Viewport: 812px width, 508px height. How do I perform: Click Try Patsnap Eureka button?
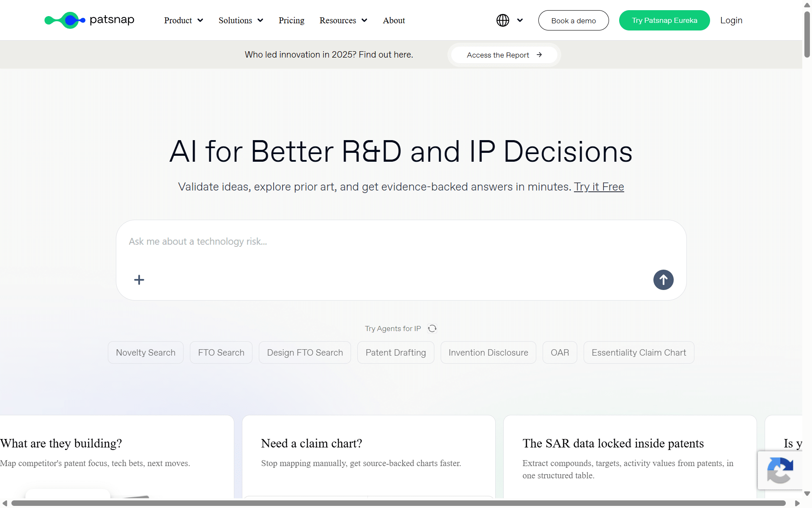(x=664, y=20)
